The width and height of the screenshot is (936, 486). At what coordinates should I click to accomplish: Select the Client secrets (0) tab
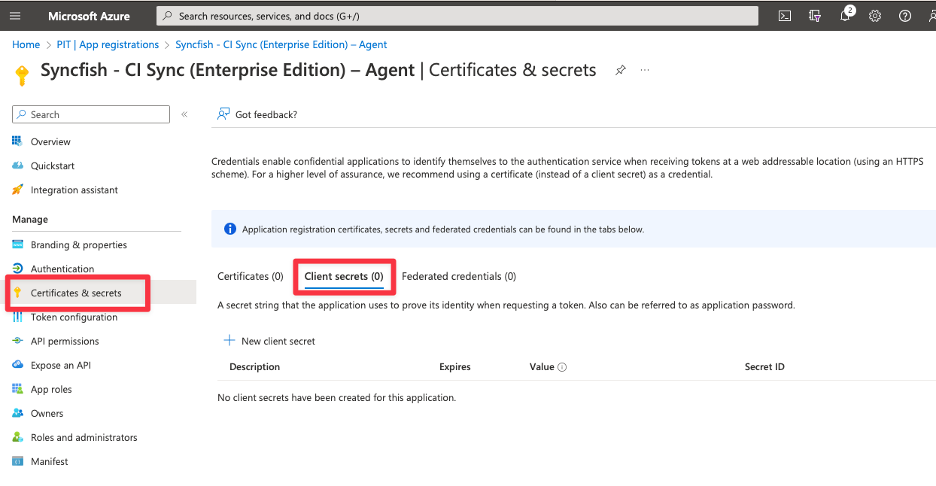click(x=344, y=276)
